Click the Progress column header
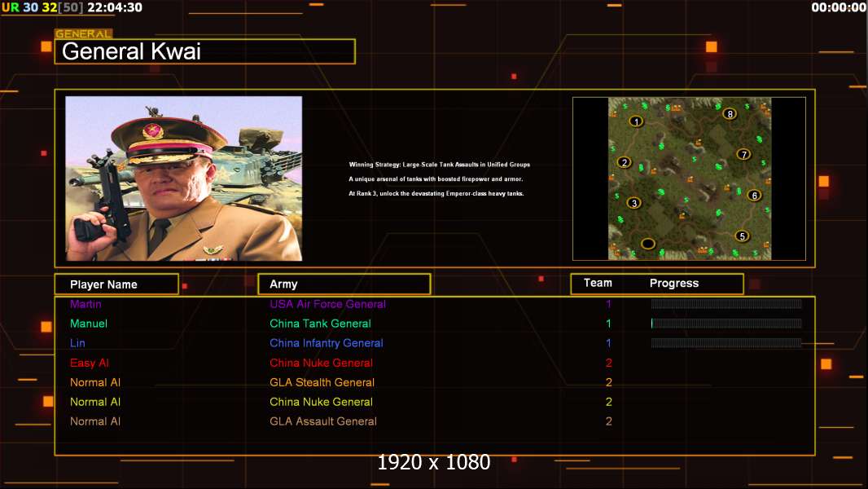 (x=674, y=283)
